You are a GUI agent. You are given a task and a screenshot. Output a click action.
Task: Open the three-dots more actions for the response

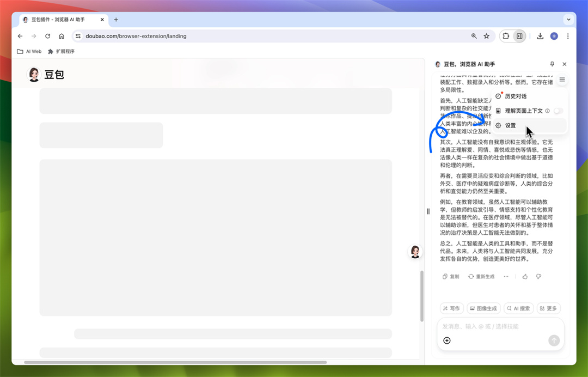coord(506,277)
